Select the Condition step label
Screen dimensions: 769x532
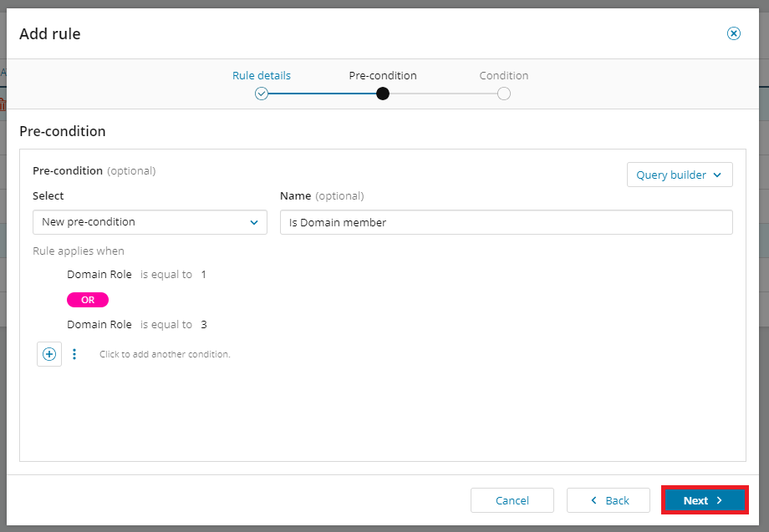pos(503,75)
